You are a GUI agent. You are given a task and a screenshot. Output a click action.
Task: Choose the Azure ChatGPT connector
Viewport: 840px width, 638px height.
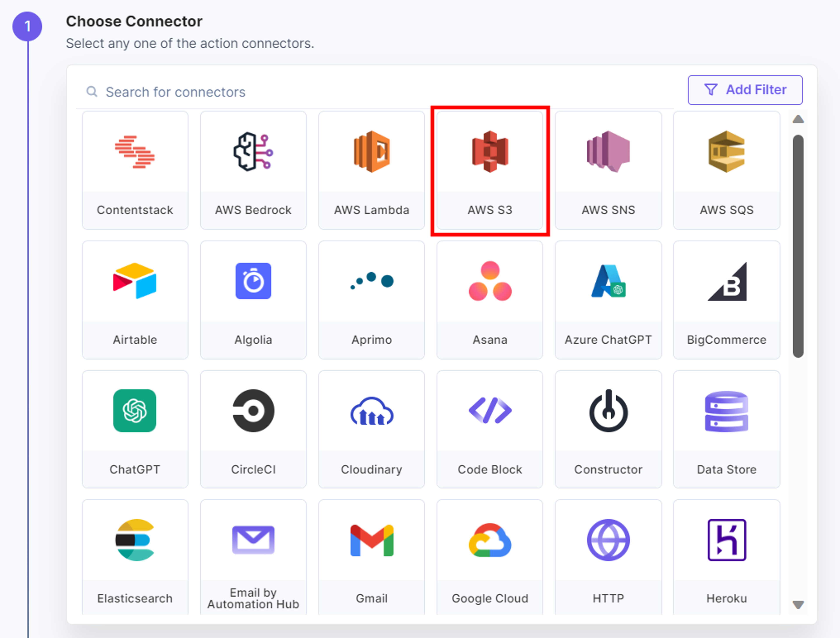pos(608,300)
